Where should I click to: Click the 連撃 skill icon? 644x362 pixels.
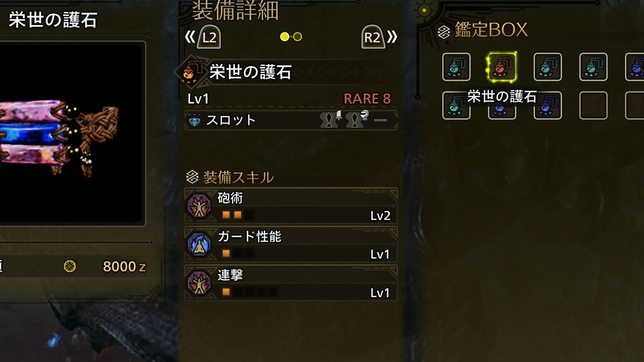tap(199, 283)
